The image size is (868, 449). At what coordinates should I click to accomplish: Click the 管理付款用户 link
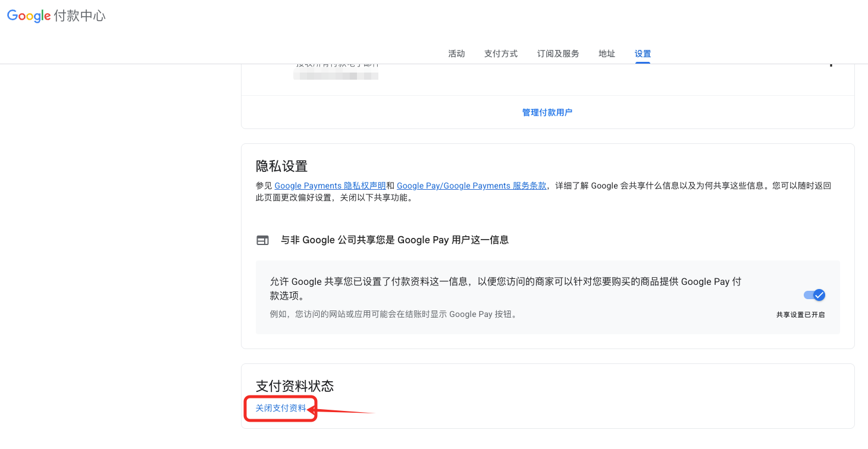coord(547,112)
